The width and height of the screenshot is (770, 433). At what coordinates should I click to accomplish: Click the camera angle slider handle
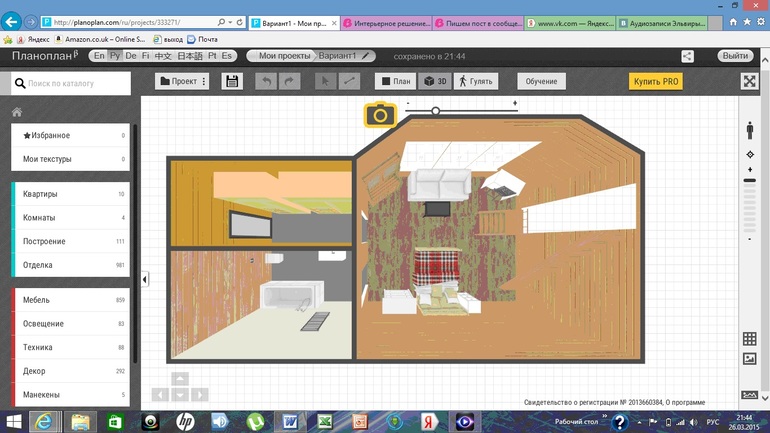coord(435,110)
